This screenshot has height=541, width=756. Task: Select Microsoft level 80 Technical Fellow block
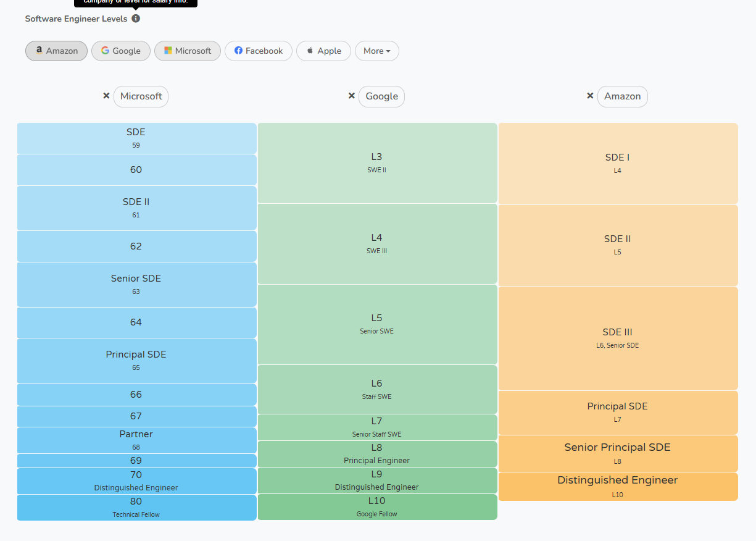[136, 508]
